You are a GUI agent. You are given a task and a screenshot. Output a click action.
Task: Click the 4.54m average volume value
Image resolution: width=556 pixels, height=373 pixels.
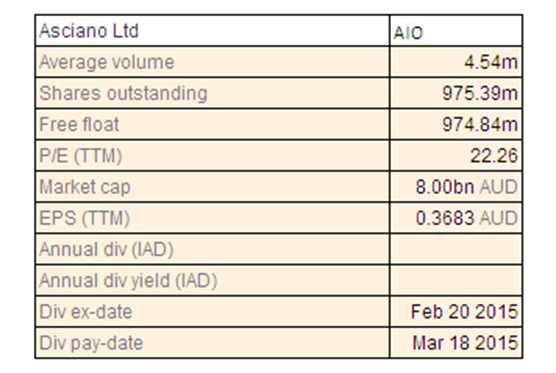point(491,62)
